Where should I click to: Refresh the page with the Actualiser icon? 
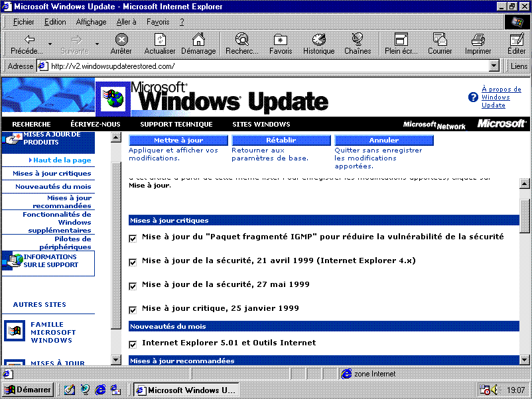click(160, 40)
